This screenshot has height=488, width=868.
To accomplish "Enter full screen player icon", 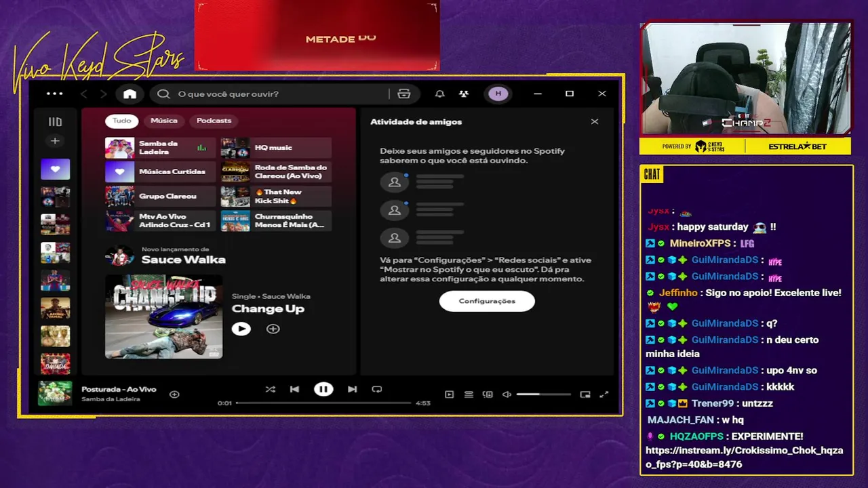I will click(x=604, y=394).
